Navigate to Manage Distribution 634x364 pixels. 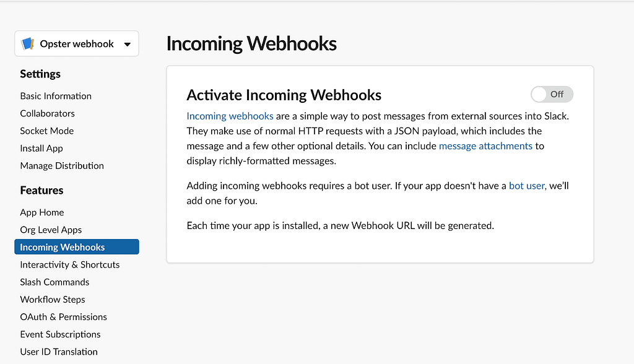point(62,165)
